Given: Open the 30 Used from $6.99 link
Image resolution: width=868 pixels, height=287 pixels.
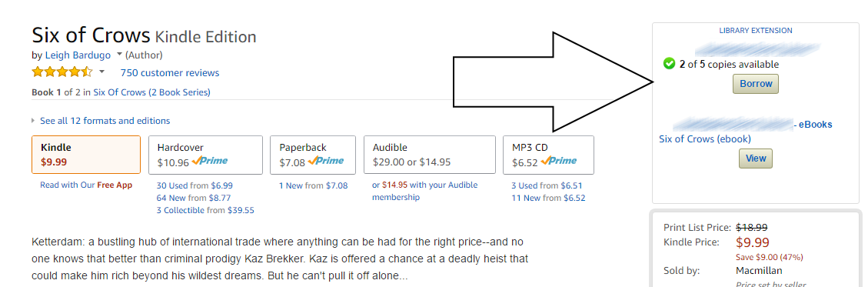Looking at the screenshot, I should pos(195,185).
